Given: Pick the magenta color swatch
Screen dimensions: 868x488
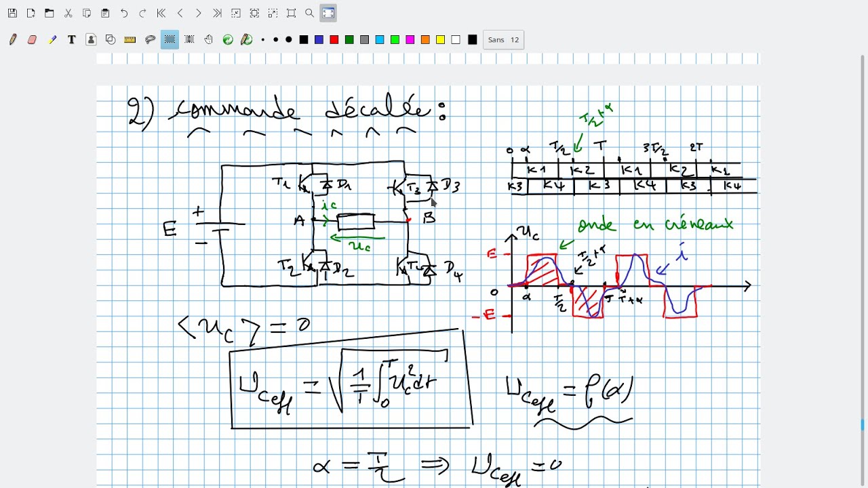Looking at the screenshot, I should click(x=410, y=40).
